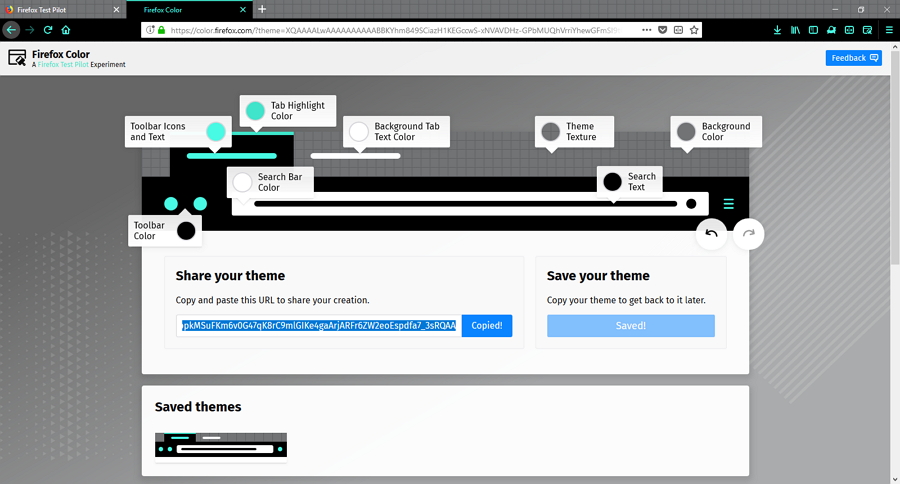Show site information for the padlock

click(161, 30)
